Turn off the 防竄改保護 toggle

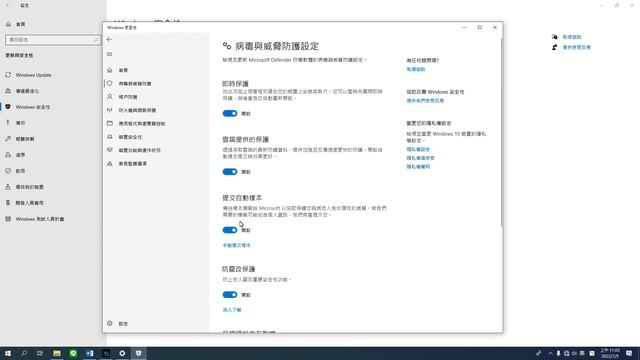tap(230, 295)
